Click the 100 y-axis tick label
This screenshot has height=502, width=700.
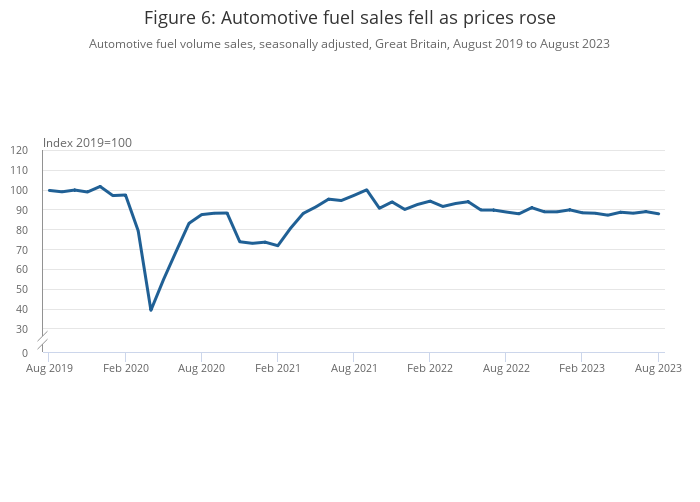(x=20, y=190)
